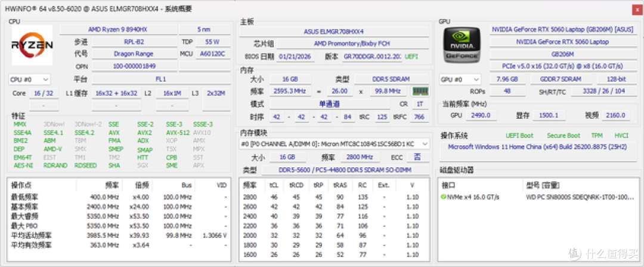Click the Dragon Range codename field
The image size is (644, 267).
pyautogui.click(x=134, y=54)
